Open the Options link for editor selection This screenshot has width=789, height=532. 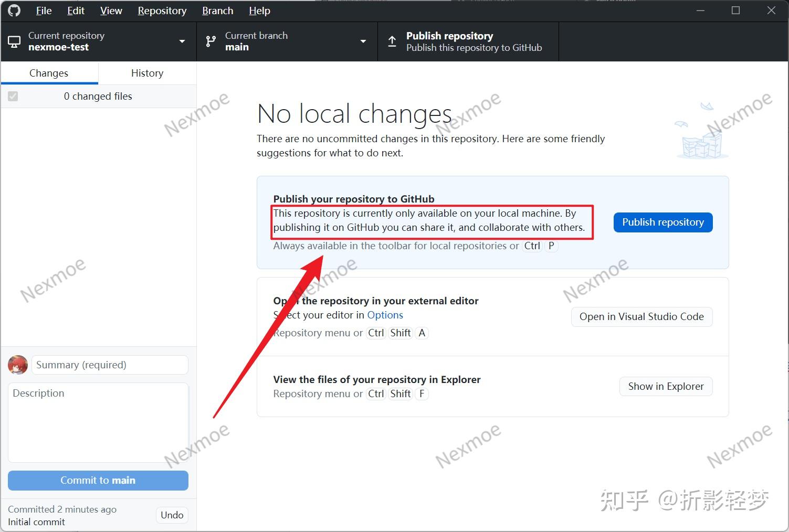pyautogui.click(x=385, y=315)
